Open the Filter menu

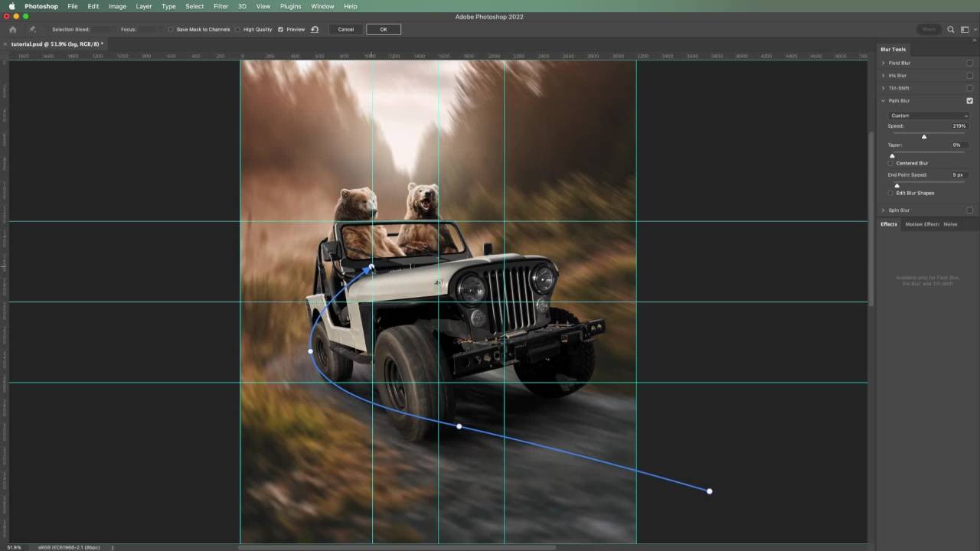[x=220, y=6]
